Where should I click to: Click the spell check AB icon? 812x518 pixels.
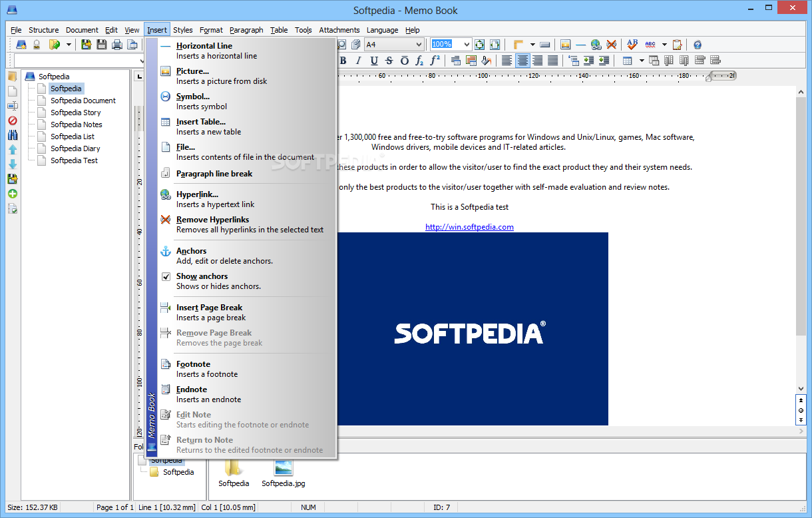tap(632, 45)
